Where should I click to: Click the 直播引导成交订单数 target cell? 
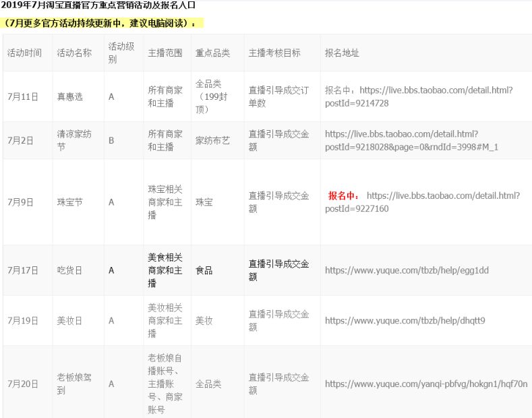point(279,96)
